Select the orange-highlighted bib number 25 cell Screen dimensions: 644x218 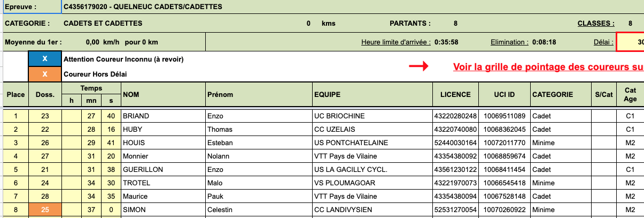click(x=45, y=209)
